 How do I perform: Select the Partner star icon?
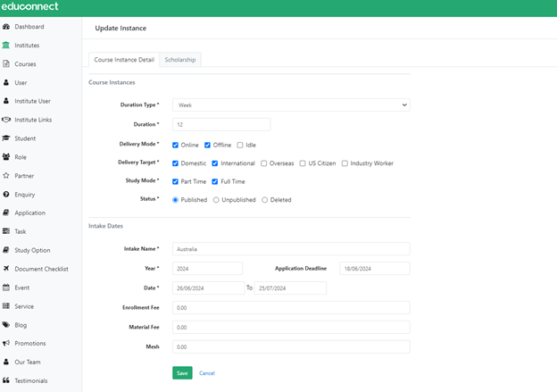[x=7, y=176]
